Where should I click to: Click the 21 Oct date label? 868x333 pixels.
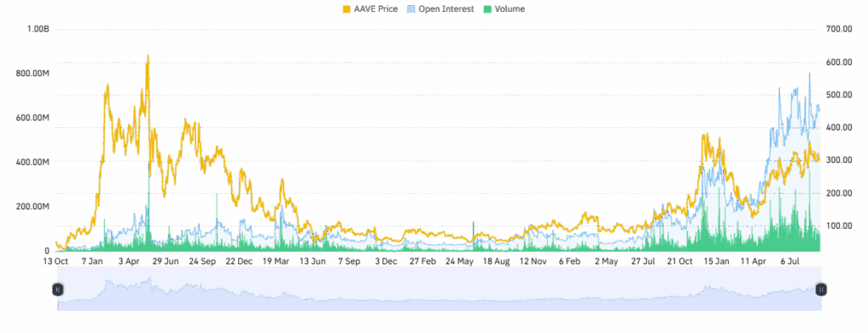pos(679,261)
